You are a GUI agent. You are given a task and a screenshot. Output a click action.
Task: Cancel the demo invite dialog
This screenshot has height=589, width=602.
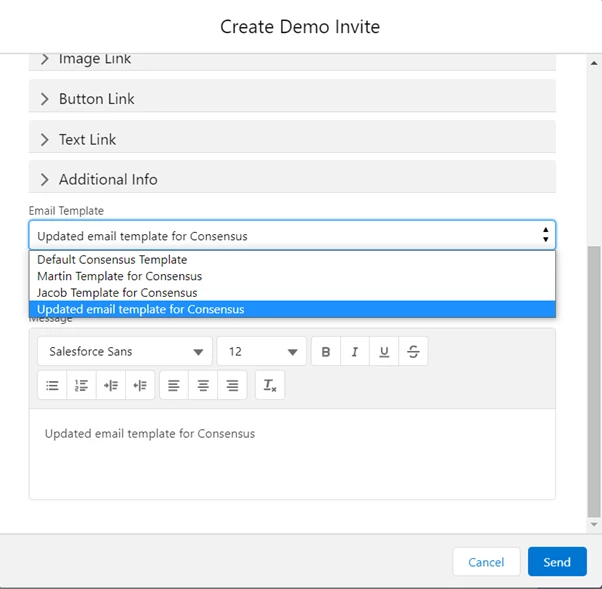pos(486,562)
